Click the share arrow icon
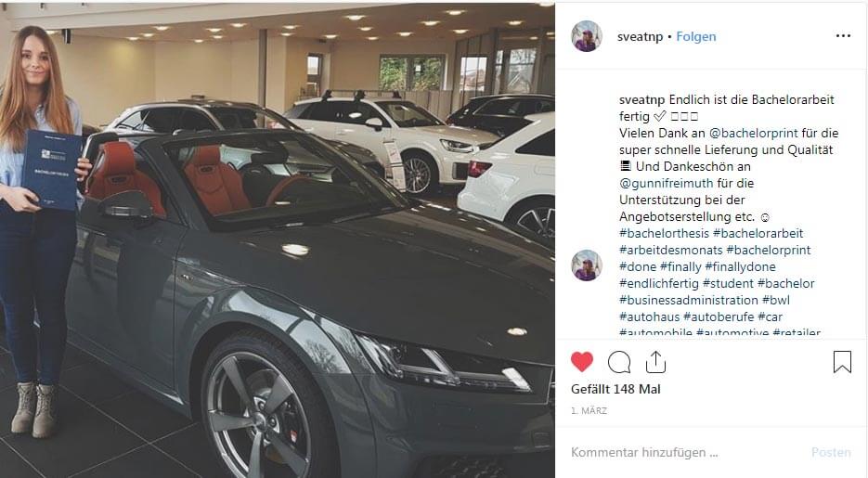The width and height of the screenshot is (868, 478). (x=655, y=362)
